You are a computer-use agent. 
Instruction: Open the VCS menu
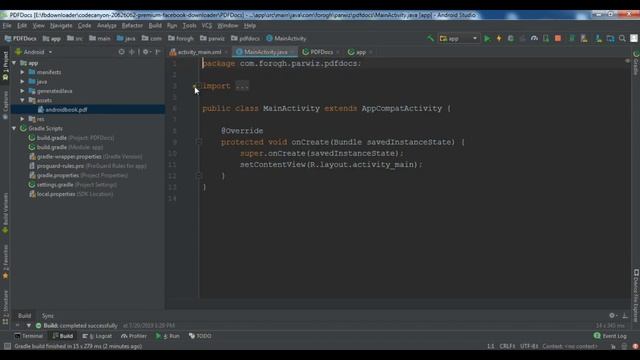click(x=207, y=25)
